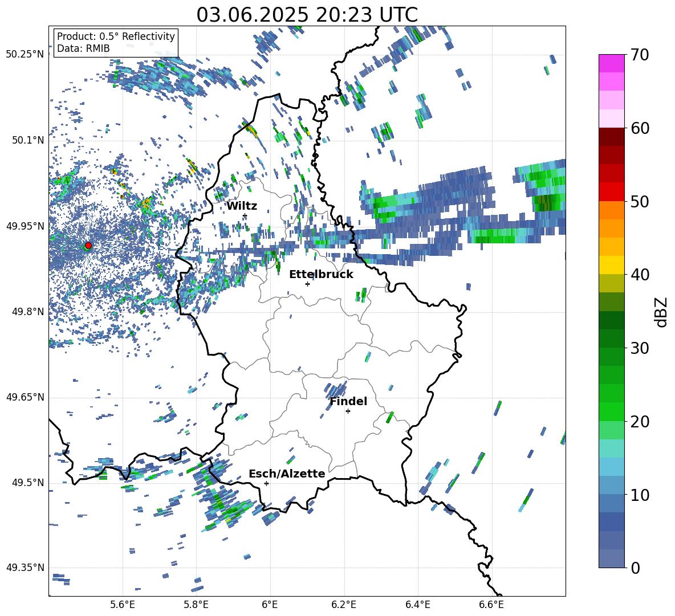
Task: Pick the magenta top colorbar swatch
Action: (x=611, y=64)
